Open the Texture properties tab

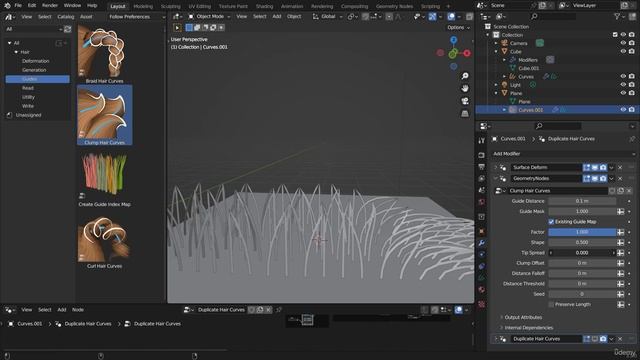pos(482,304)
